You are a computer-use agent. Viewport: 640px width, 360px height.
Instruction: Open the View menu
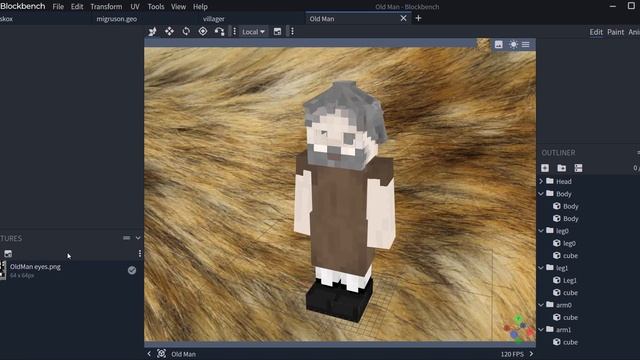178,7
